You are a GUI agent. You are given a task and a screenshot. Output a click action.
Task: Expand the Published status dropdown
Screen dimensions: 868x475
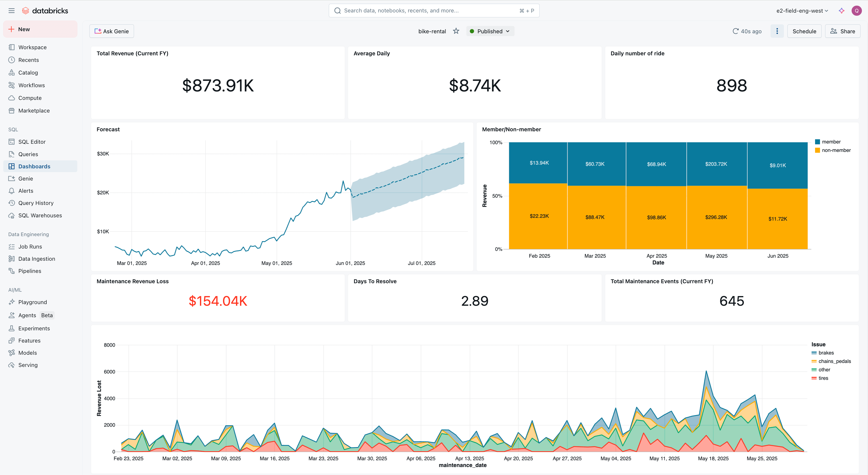490,31
